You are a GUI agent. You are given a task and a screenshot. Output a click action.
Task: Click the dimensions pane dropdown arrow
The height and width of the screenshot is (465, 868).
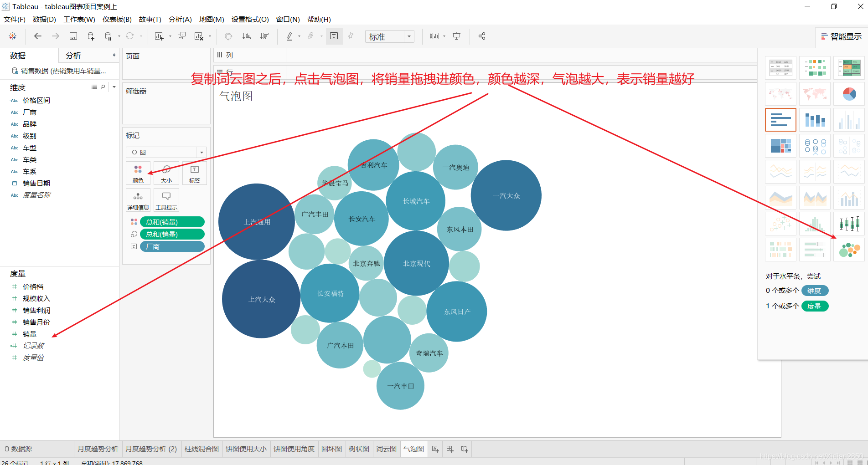point(114,87)
